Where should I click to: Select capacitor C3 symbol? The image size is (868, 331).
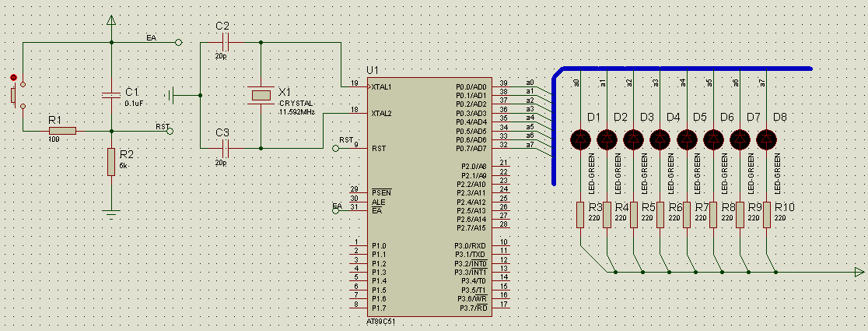[x=226, y=147]
